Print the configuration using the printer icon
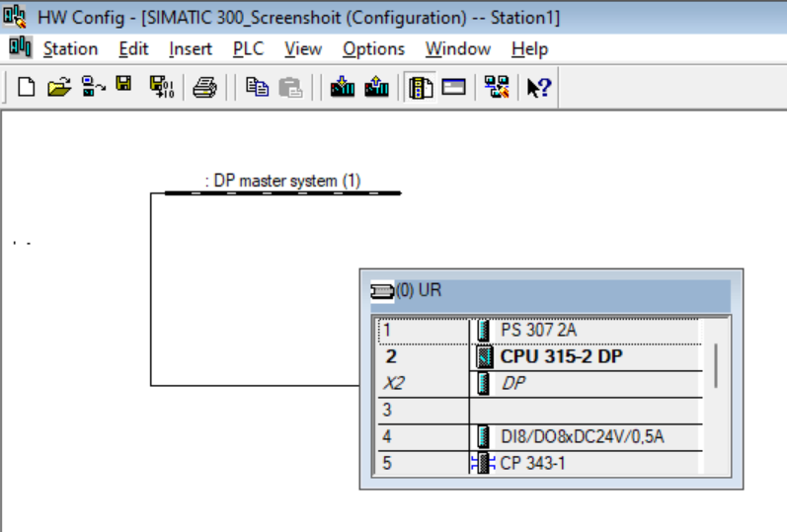This screenshot has height=532, width=787. coord(204,87)
